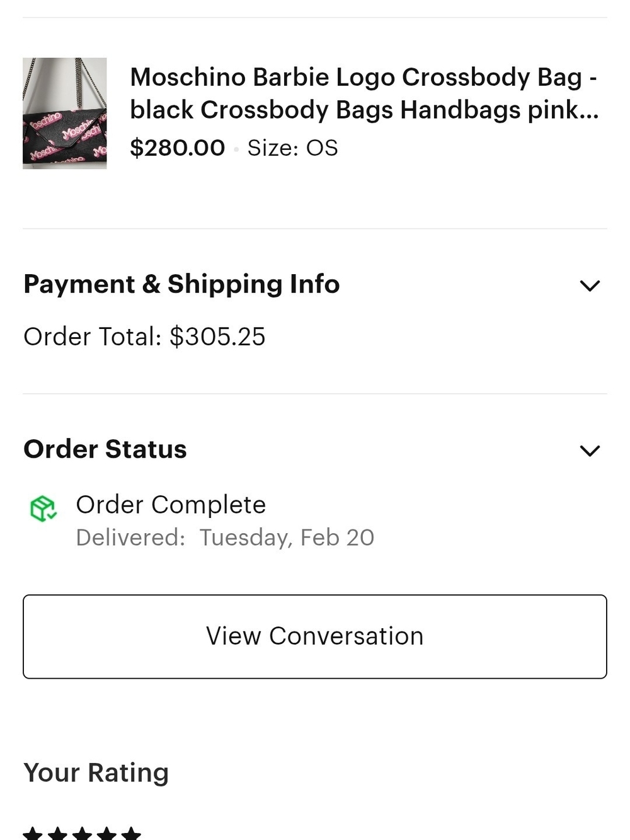630x840 pixels.
Task: Select the third rating star
Action: click(82, 834)
